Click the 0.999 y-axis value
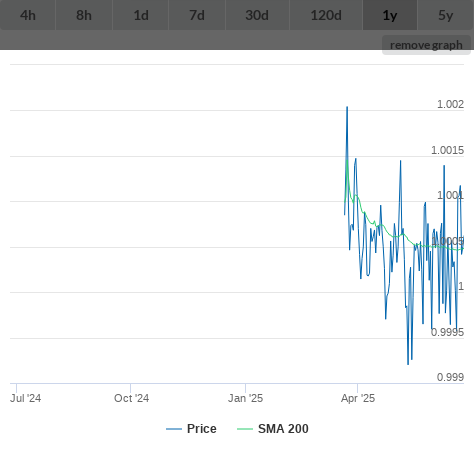The width and height of the screenshot is (474, 455). pyautogui.click(x=450, y=377)
